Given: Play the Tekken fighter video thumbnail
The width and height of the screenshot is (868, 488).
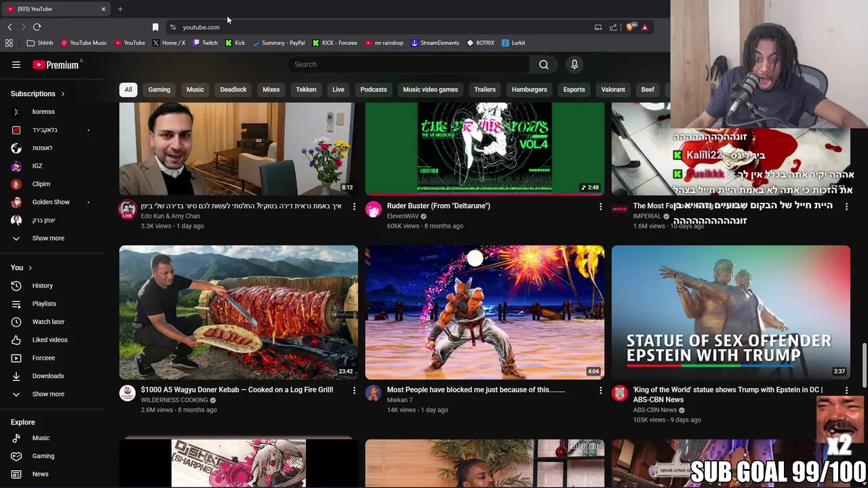Looking at the screenshot, I should tap(485, 312).
